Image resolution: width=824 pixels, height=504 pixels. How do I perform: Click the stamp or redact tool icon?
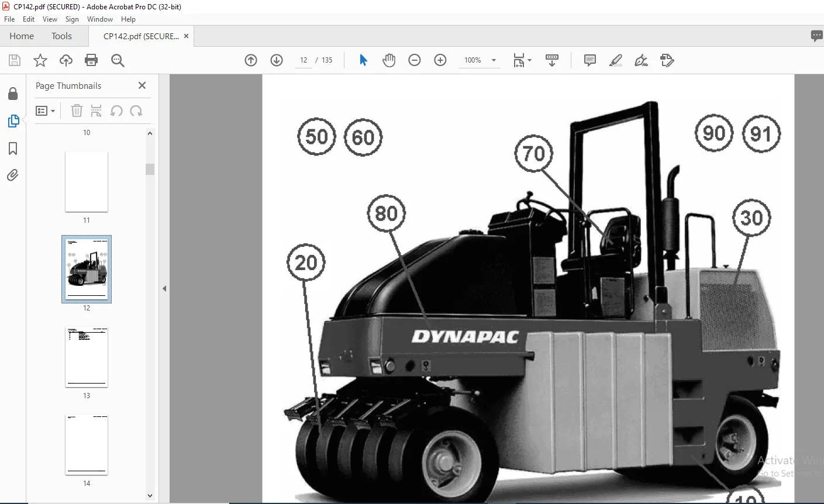[667, 60]
